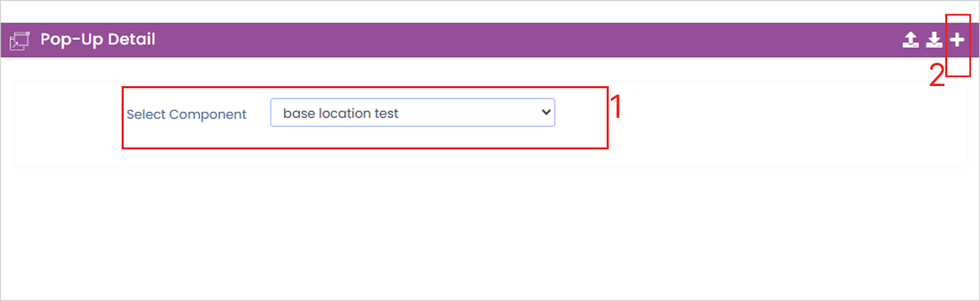The image size is (980, 301).
Task: Click the upload icon in purple header
Action: pos(910,40)
